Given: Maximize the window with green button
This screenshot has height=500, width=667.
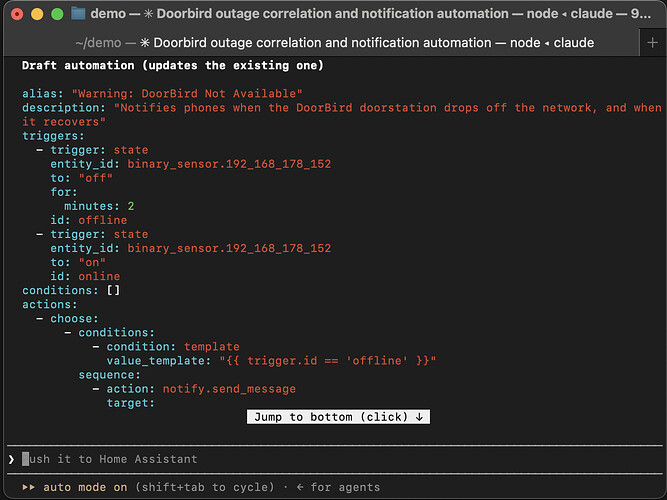Looking at the screenshot, I should (57, 14).
